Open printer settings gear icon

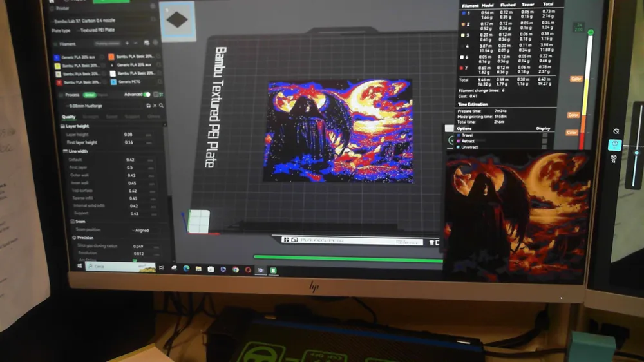click(153, 6)
